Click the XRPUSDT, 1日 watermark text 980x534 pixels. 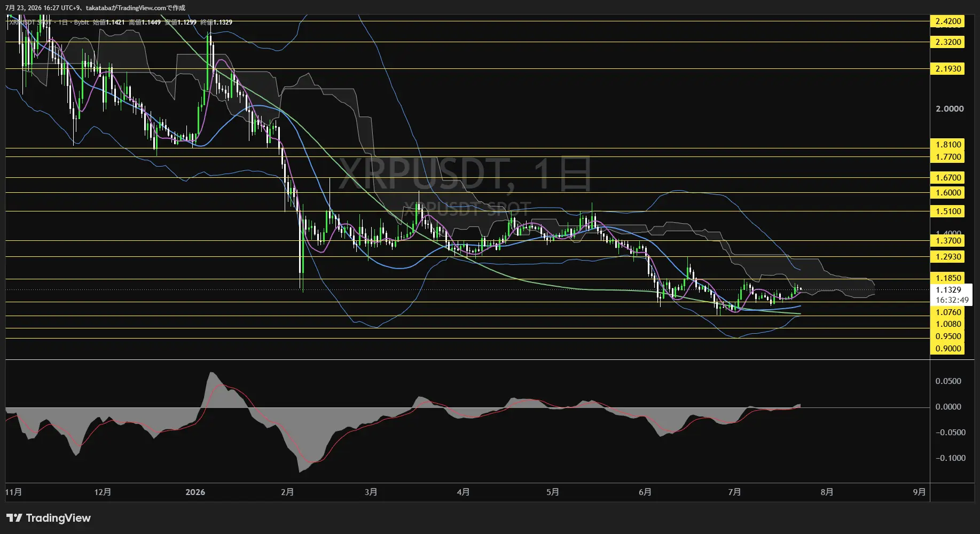[465, 174]
